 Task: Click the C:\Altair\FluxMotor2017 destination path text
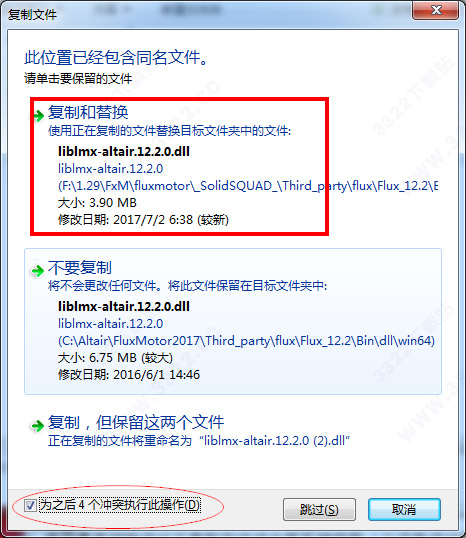[x=246, y=341]
